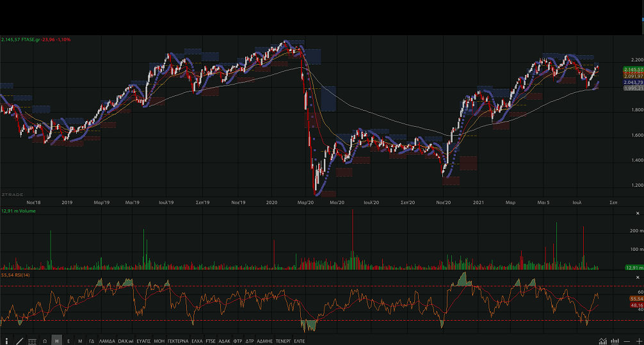Open the indicators bar-chart icon
Image resolution: width=644 pixels, height=345 pixels.
tap(615, 341)
